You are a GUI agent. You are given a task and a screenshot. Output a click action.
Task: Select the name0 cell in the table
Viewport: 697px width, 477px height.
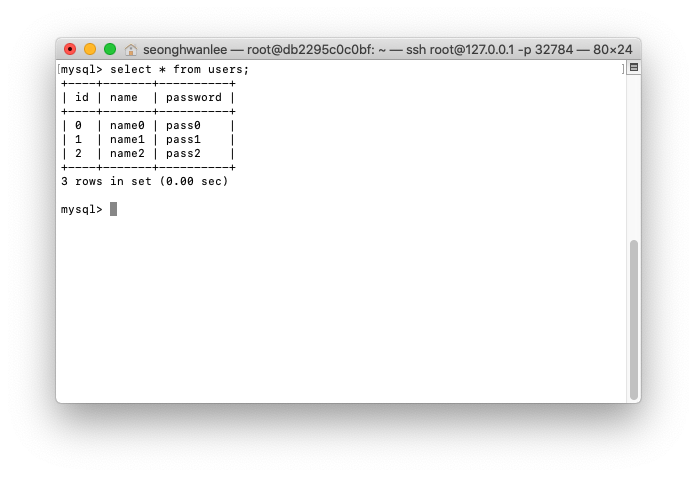click(127, 125)
